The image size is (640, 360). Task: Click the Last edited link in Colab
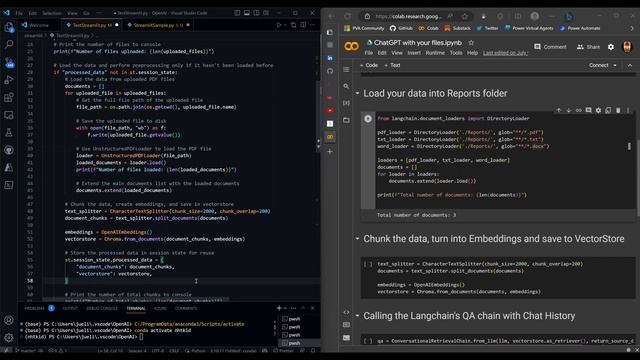[505, 53]
